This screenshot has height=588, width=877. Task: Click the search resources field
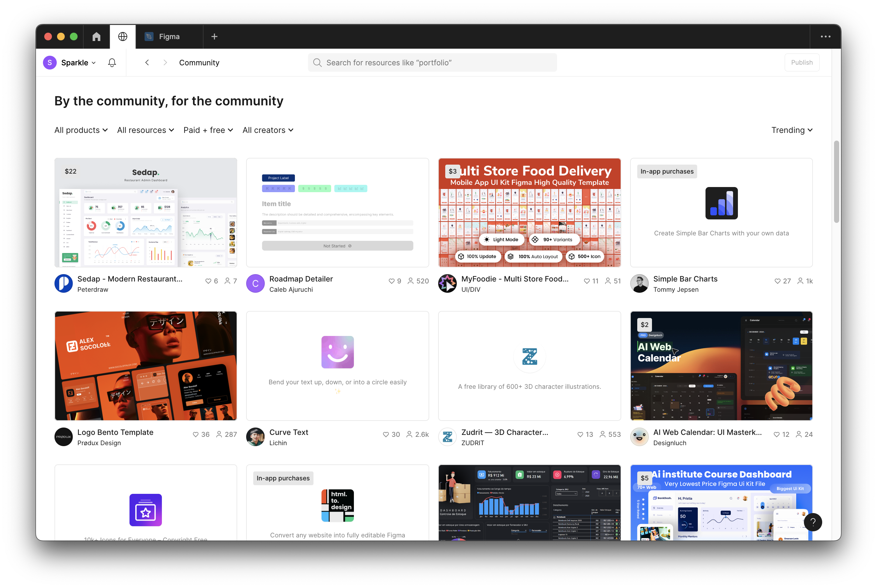pos(432,63)
